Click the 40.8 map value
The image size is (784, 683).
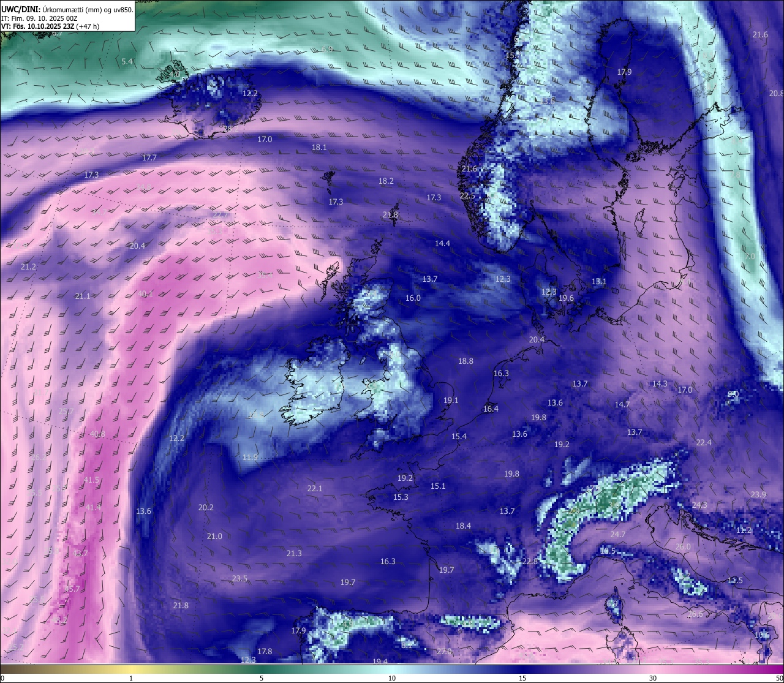pos(97,434)
